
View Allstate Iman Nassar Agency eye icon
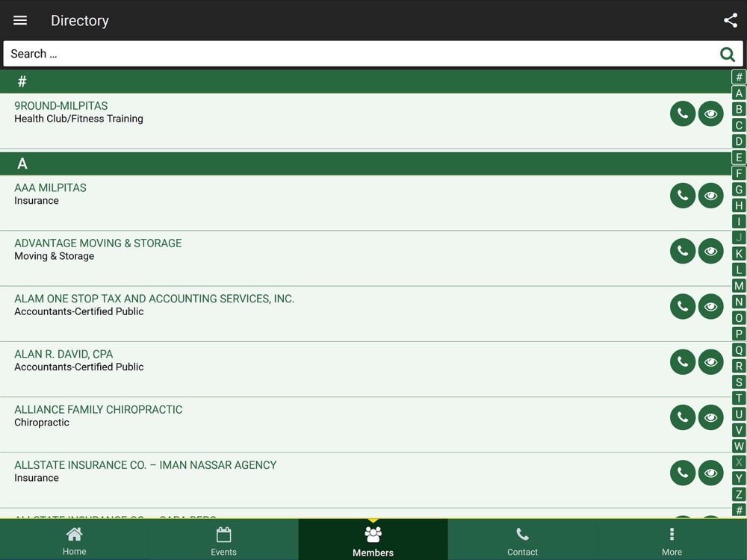pos(711,473)
